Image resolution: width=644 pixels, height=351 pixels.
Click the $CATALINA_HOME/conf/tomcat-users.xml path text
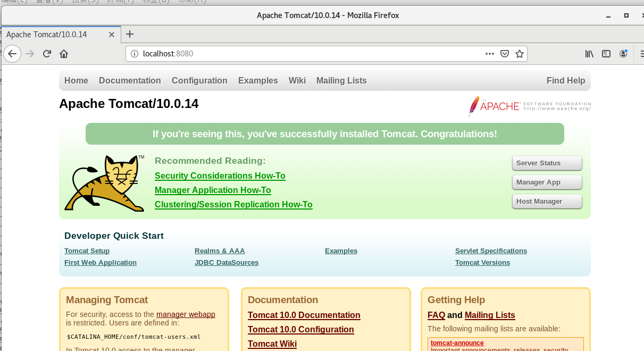click(133, 337)
